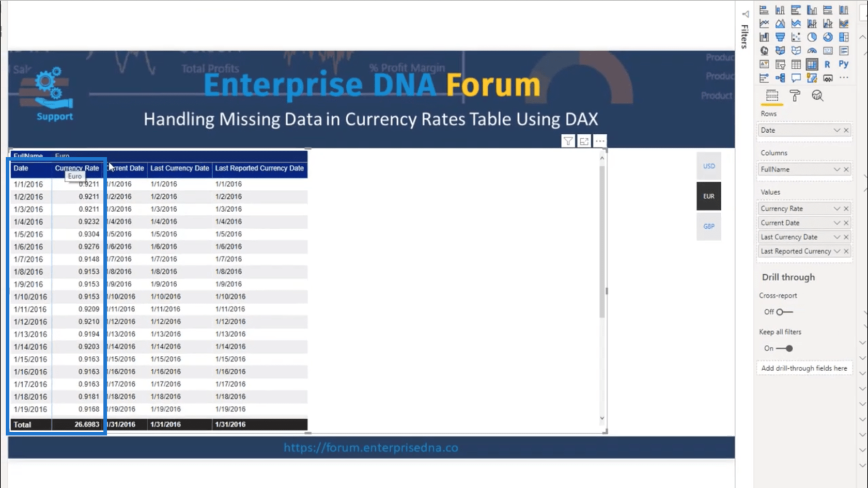This screenshot has width=868, height=488.
Task: Click the Date column header in matrix
Action: (x=21, y=168)
